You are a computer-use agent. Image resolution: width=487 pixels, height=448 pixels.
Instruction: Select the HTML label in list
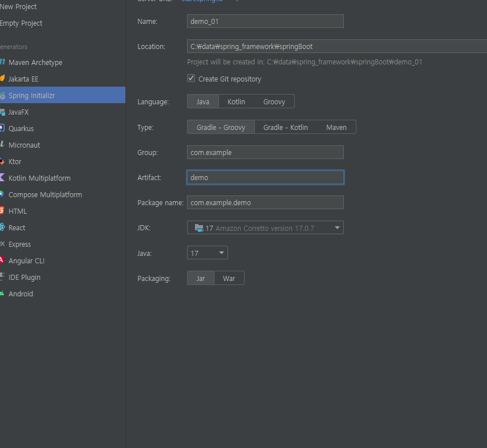click(x=17, y=211)
